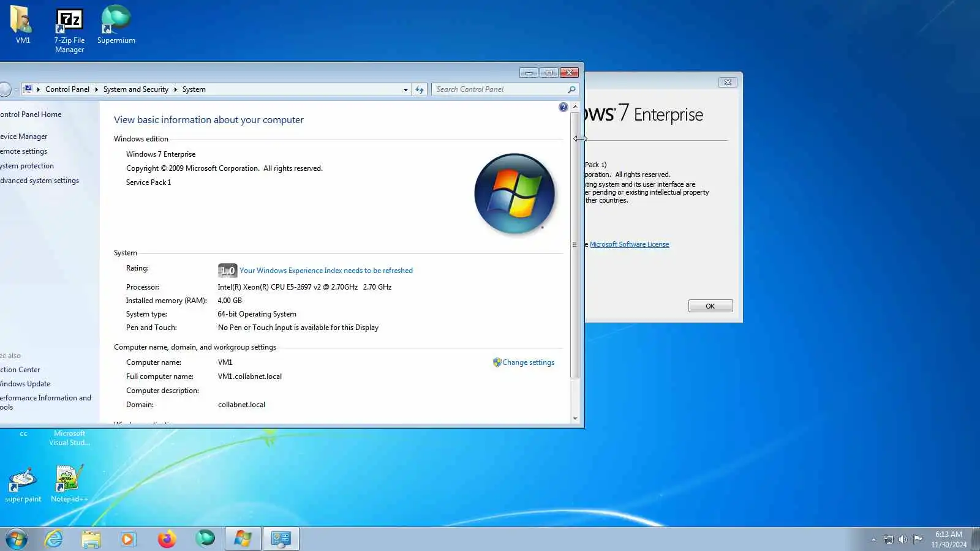Open Action Center flag in tray
Viewport: 980px width, 551px height.
[x=918, y=539]
